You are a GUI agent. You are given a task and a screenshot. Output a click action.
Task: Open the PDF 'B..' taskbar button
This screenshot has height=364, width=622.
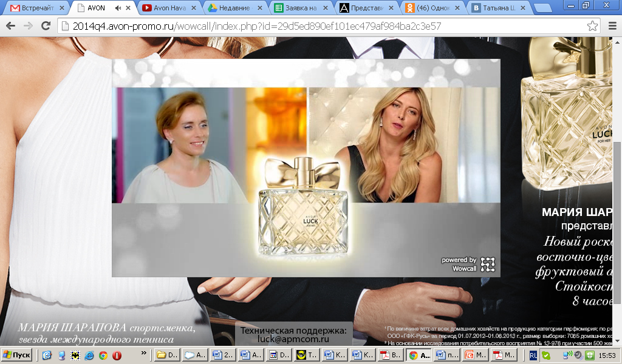point(391,356)
